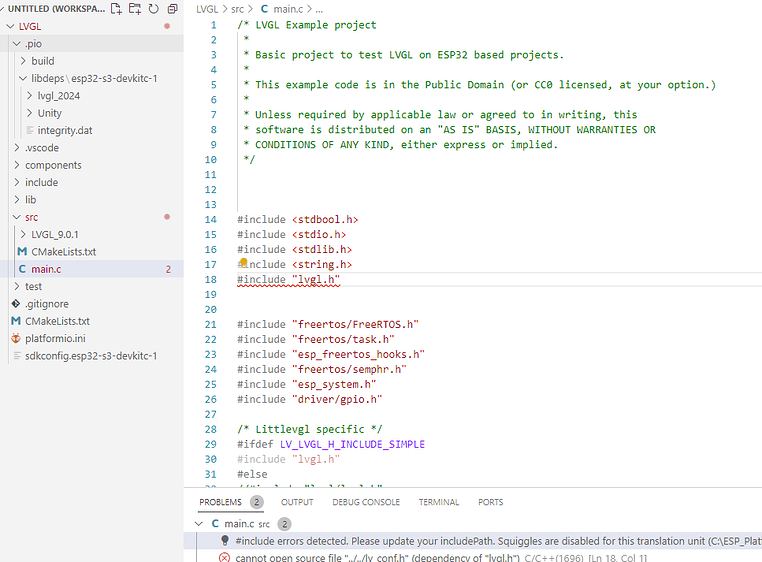Refresh the Explorer tree
762x562 pixels.
pyautogui.click(x=154, y=9)
